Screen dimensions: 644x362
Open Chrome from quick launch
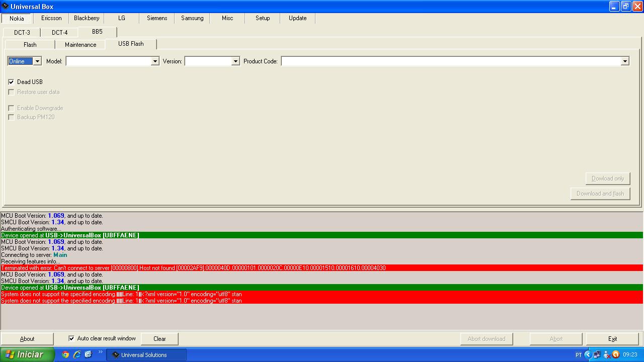(65, 354)
